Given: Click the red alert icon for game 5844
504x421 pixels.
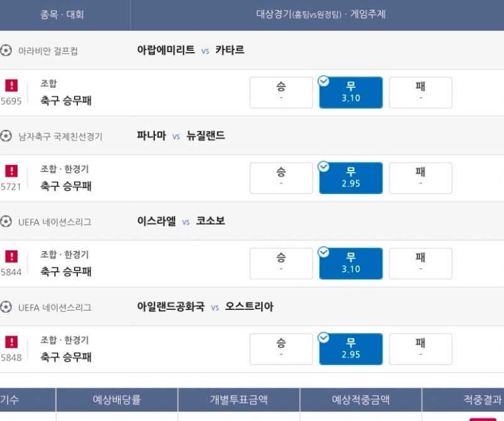Looking at the screenshot, I should pyautogui.click(x=11, y=257).
